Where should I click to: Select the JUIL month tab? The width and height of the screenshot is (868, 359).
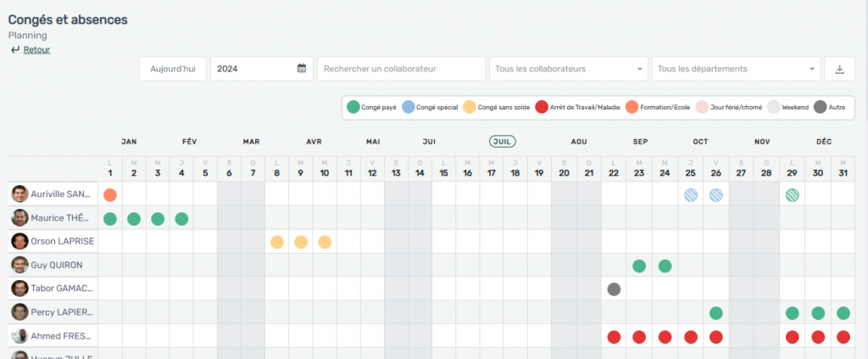pyautogui.click(x=503, y=142)
